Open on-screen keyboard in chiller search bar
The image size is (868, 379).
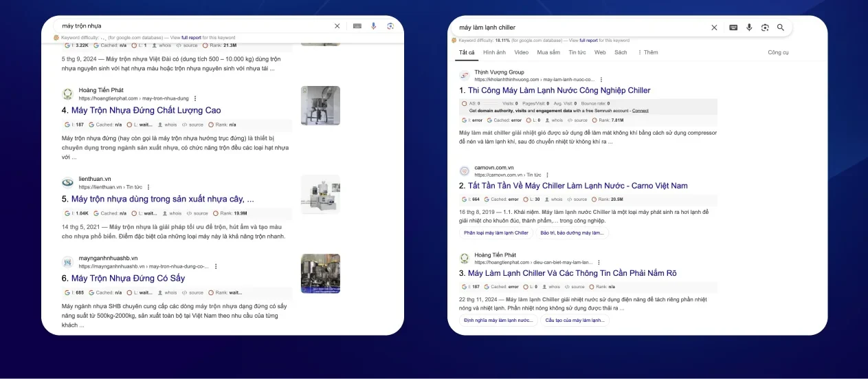coord(733,28)
